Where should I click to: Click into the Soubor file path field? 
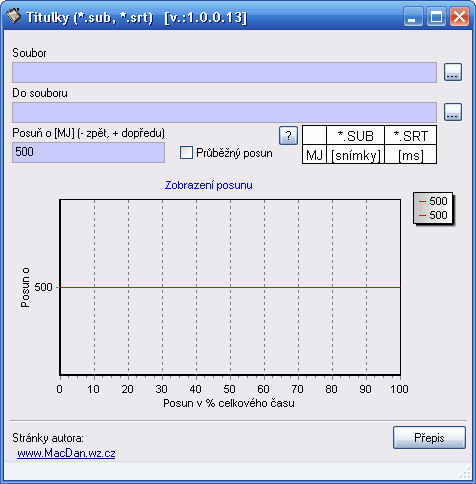pos(224,72)
